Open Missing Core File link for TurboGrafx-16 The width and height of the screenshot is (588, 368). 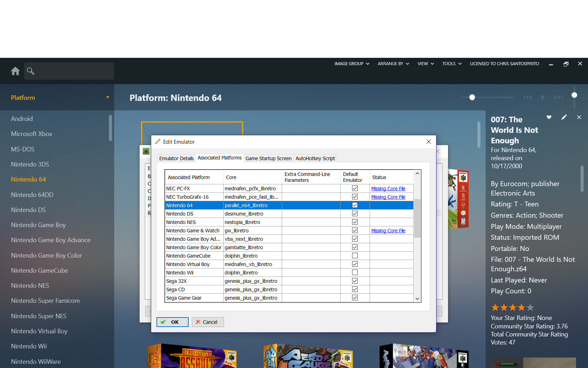388,197
